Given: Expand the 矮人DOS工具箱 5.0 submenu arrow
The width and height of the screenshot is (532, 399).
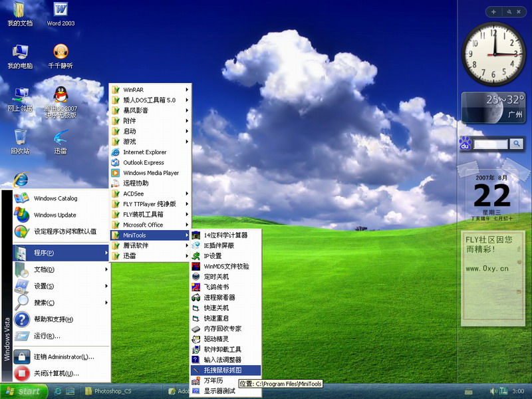Looking at the screenshot, I should coord(187,100).
